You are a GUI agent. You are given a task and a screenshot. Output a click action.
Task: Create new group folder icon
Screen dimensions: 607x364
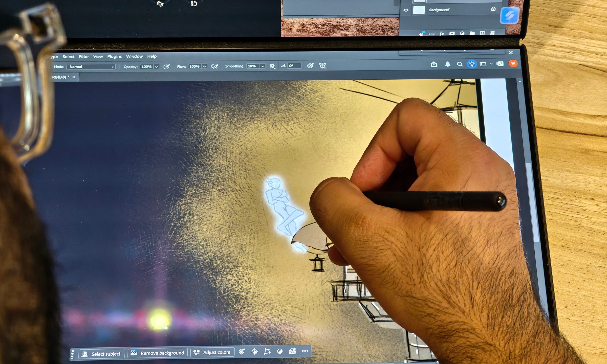tap(472, 33)
